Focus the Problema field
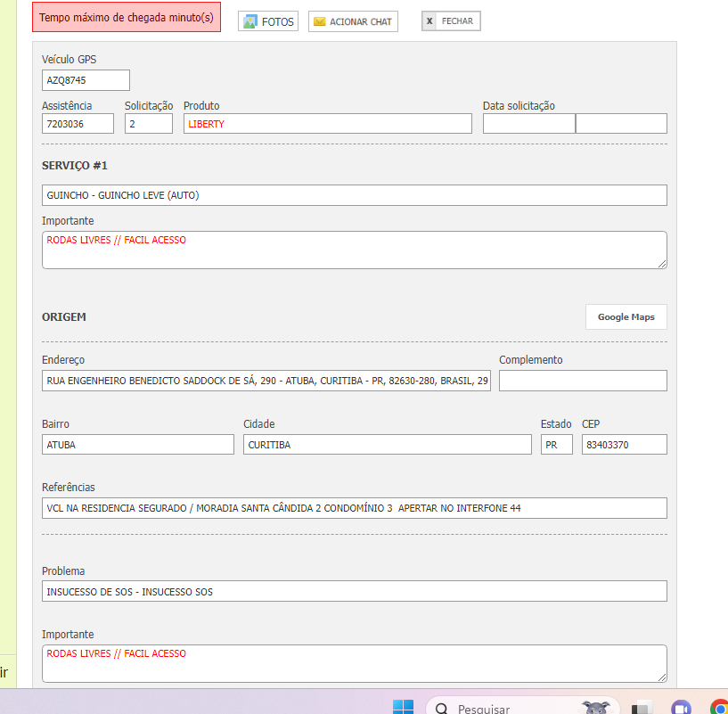Image resolution: width=728 pixels, height=714 pixels. point(354,591)
